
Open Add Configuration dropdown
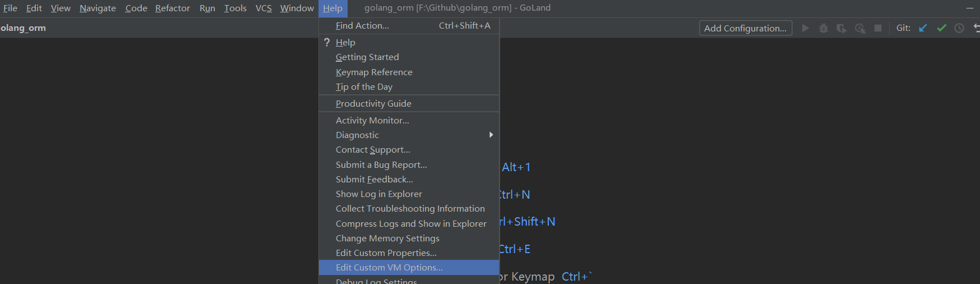746,28
